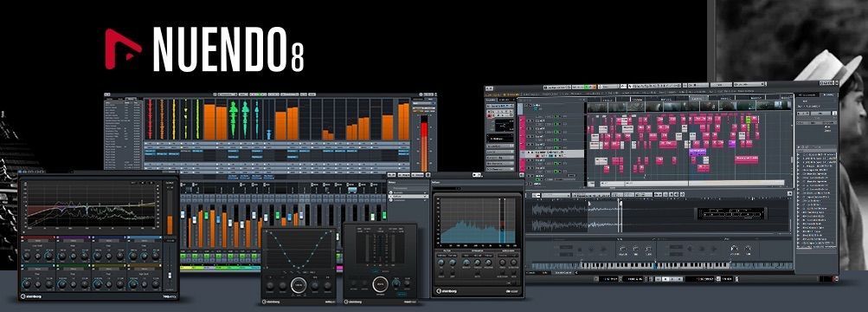
Task: Bypass the third insert slot via its power icon
Action: point(390,200)
